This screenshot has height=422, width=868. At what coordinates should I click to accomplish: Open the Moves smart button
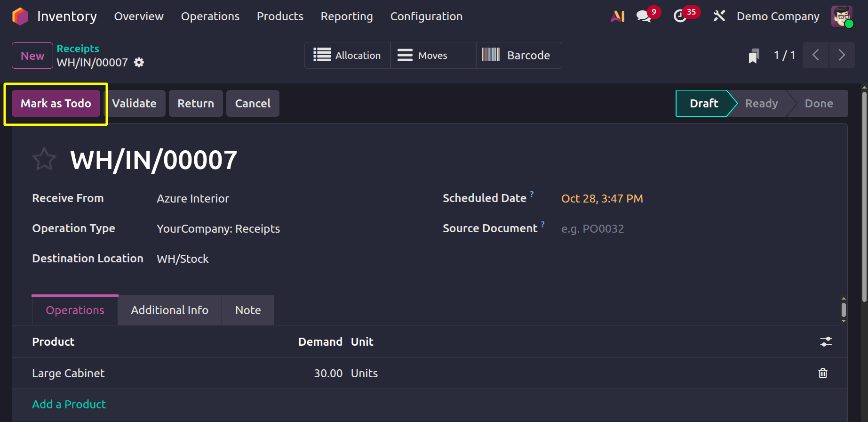pyautogui.click(x=433, y=56)
